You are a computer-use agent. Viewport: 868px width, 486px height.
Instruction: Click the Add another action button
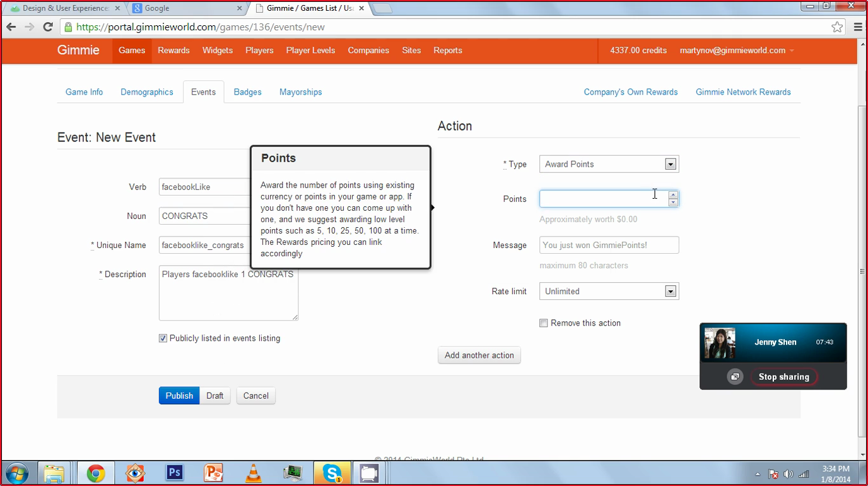pos(479,355)
